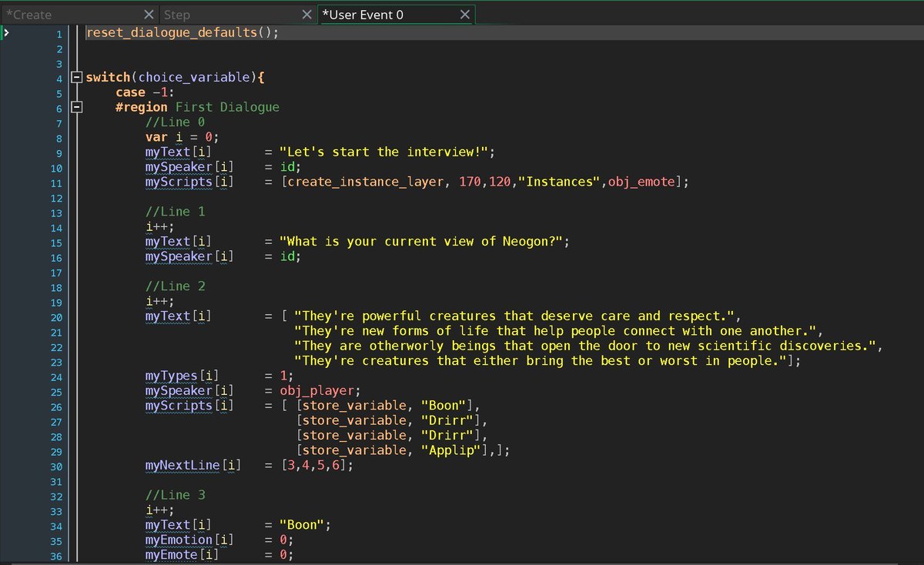The height and width of the screenshot is (565, 924).
Task: Click the '//Line 0' comment
Action: [x=175, y=122]
